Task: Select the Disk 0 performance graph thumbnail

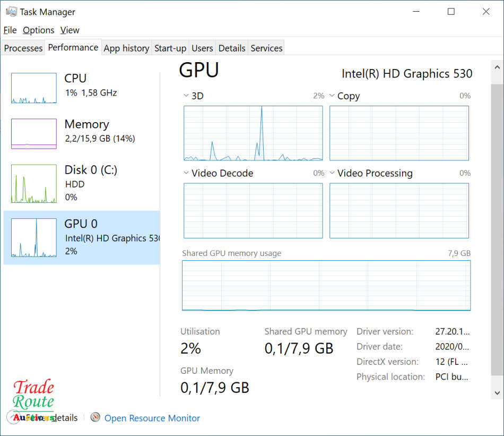Action: [x=33, y=183]
